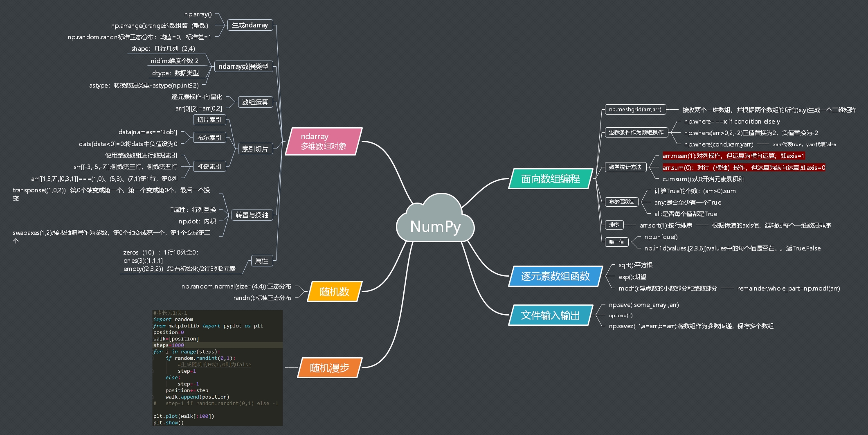Select the 排序 node
Viewport: 868px width, 435px height.
tap(614, 225)
